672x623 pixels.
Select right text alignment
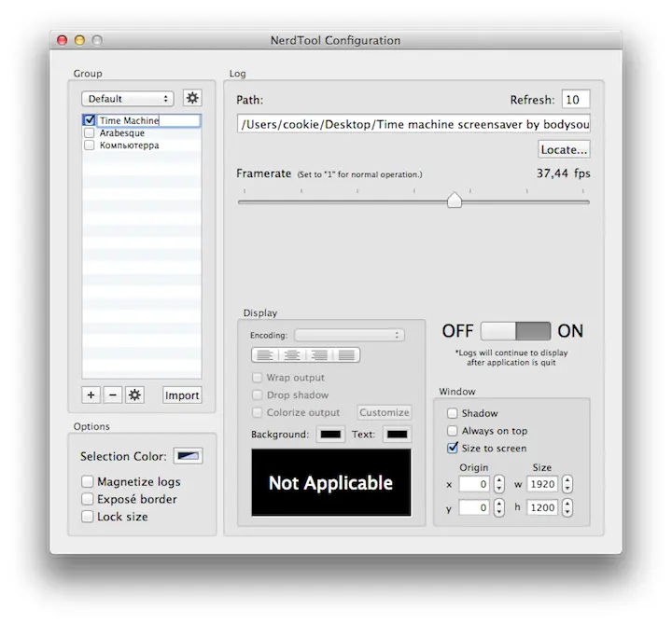[319, 355]
